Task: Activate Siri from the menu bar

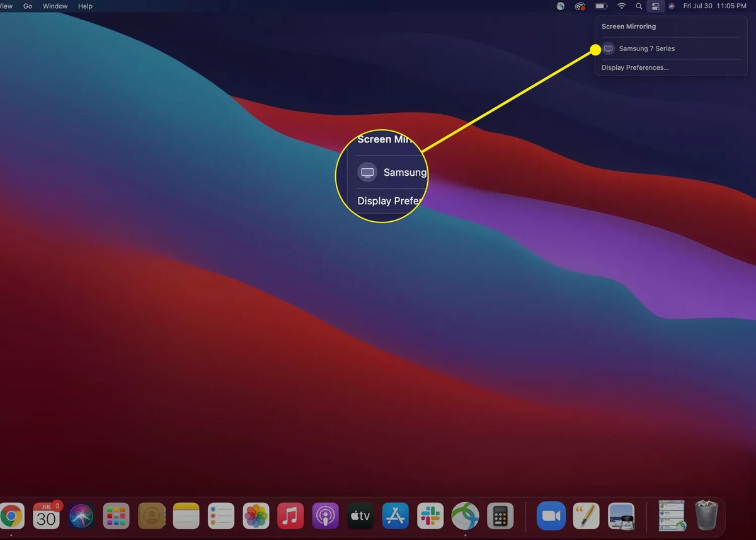Action: (x=672, y=6)
